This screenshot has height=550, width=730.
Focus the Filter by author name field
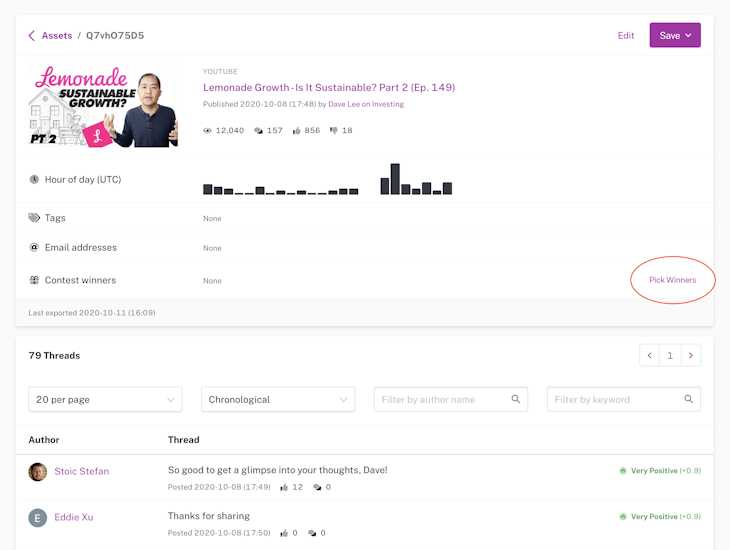(445, 399)
